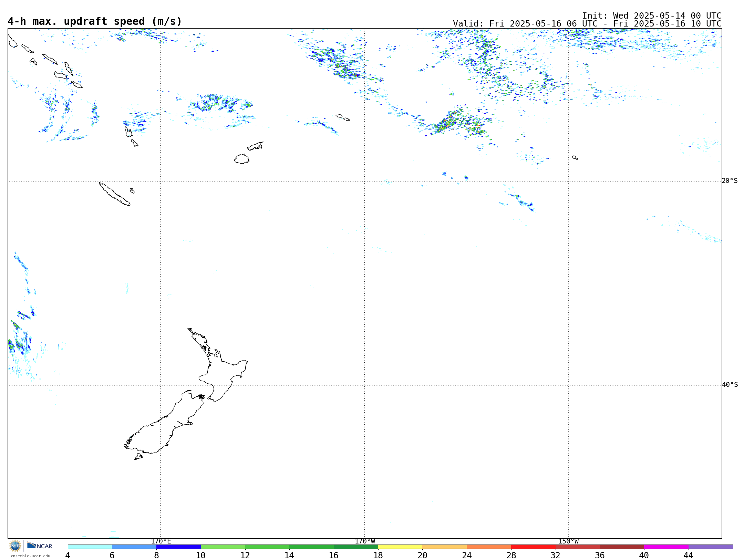Pick the yellow 18–20 color segment
The height and width of the screenshot is (560, 744).
tap(400, 547)
